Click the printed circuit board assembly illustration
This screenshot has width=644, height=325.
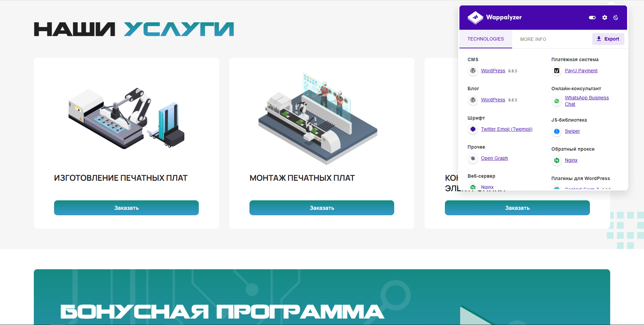click(x=318, y=118)
